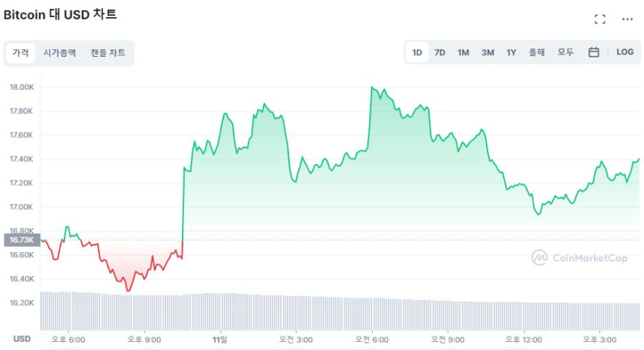Open the three-dot more options menu
Screen dimensions: 644x350
click(x=628, y=19)
